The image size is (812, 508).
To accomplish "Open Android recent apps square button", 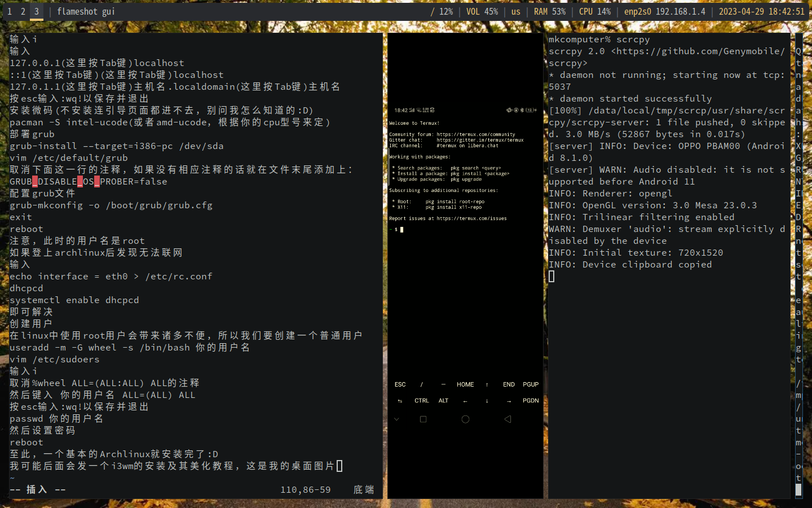I will click(x=423, y=419).
